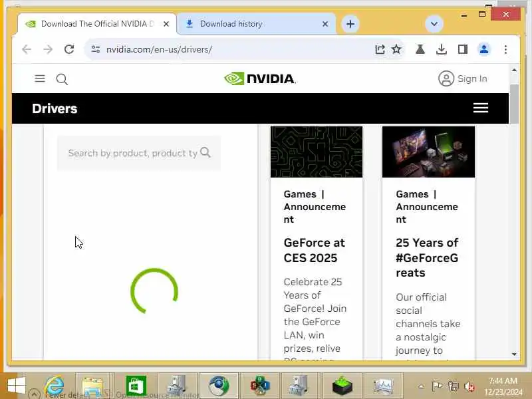The width and height of the screenshot is (532, 399).
Task: Open the Office suite icon in taskbar
Action: pos(260,386)
